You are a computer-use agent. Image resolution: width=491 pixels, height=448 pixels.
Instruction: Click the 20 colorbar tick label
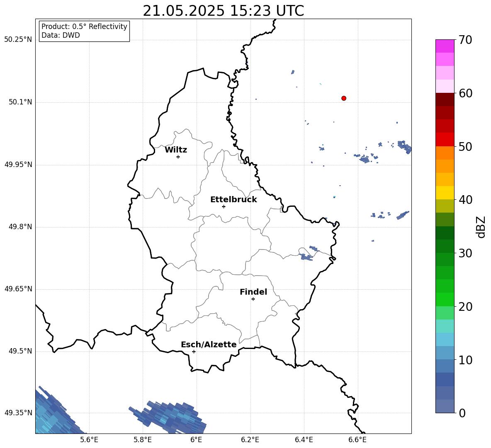click(465, 307)
